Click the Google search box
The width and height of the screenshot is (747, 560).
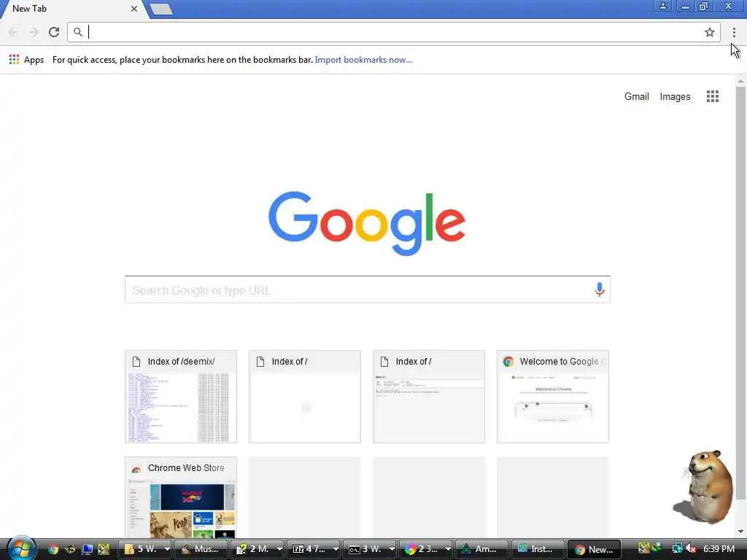point(368,289)
